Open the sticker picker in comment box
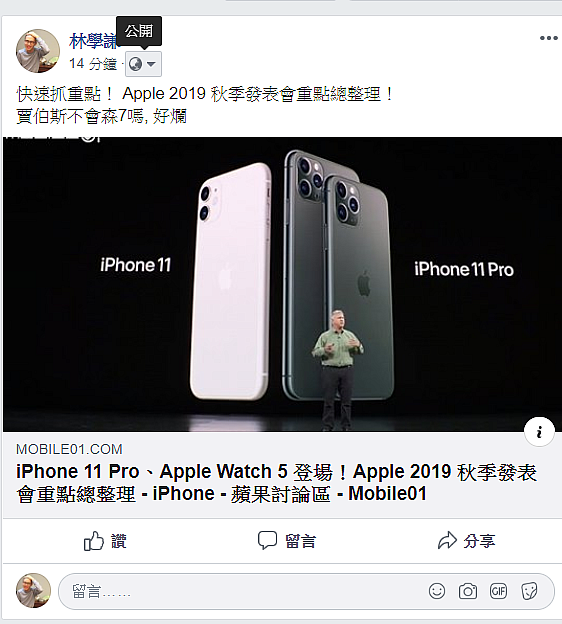This screenshot has width=562, height=624. pyautogui.click(x=529, y=591)
